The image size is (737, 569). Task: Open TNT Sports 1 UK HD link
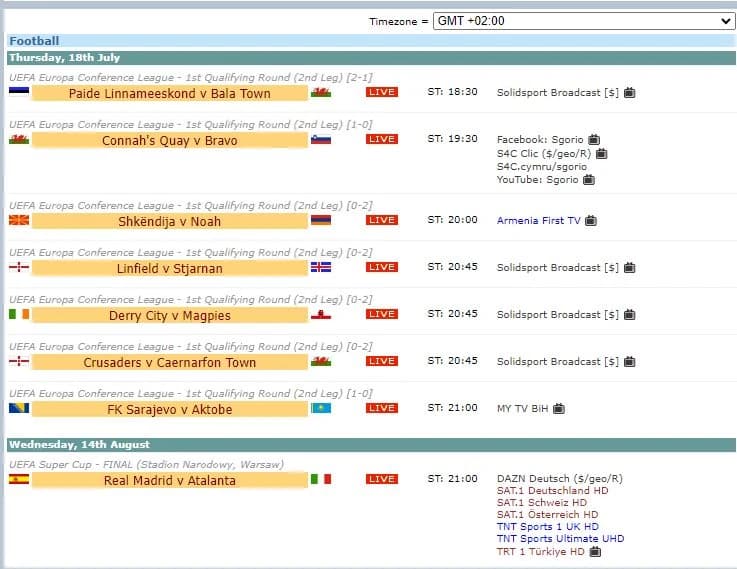click(x=548, y=526)
